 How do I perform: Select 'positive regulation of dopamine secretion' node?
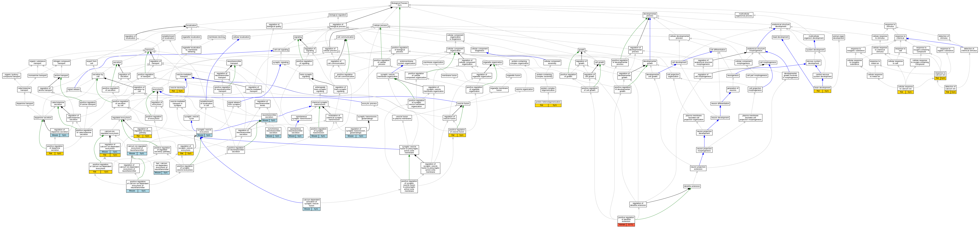pyautogui.click(x=55, y=150)
